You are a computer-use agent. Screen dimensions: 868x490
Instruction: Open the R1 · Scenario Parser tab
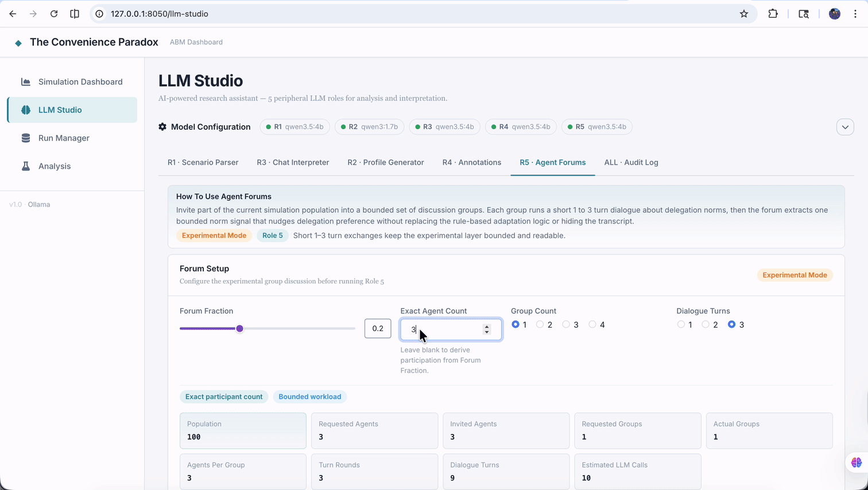point(203,162)
